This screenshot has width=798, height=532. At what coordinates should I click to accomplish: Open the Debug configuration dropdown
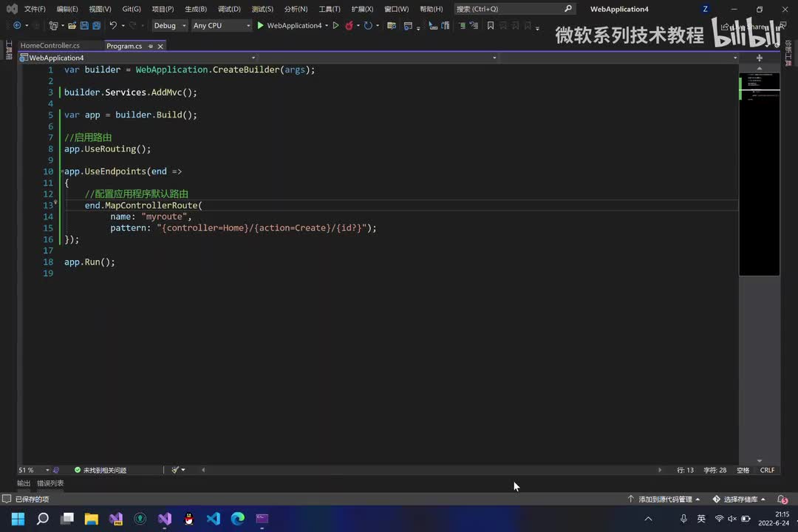coord(169,25)
